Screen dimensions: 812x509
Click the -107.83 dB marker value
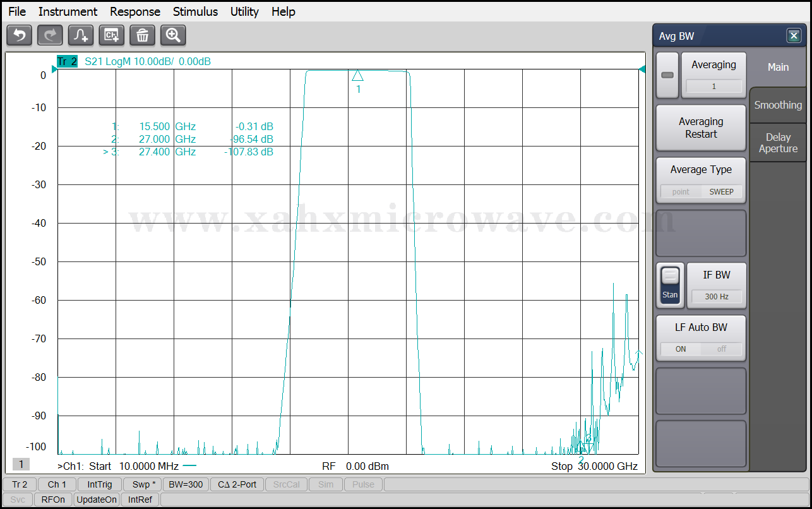249,152
